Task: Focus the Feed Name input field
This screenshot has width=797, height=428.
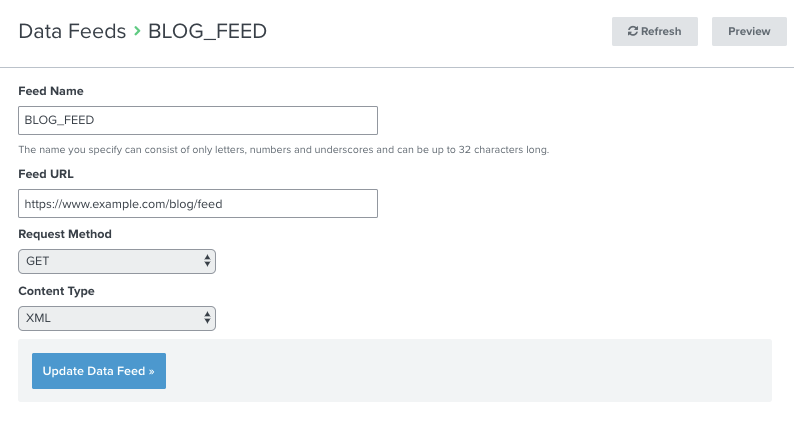Action: click(198, 120)
